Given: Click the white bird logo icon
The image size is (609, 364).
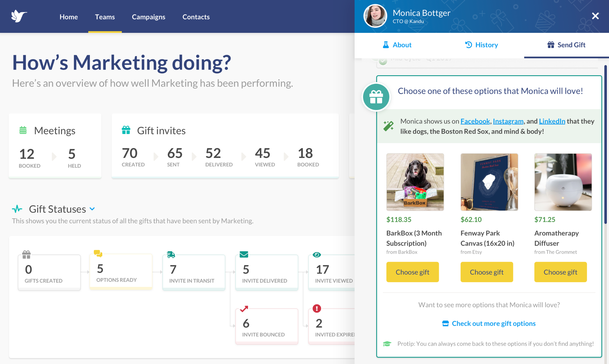Looking at the screenshot, I should click(x=19, y=16).
